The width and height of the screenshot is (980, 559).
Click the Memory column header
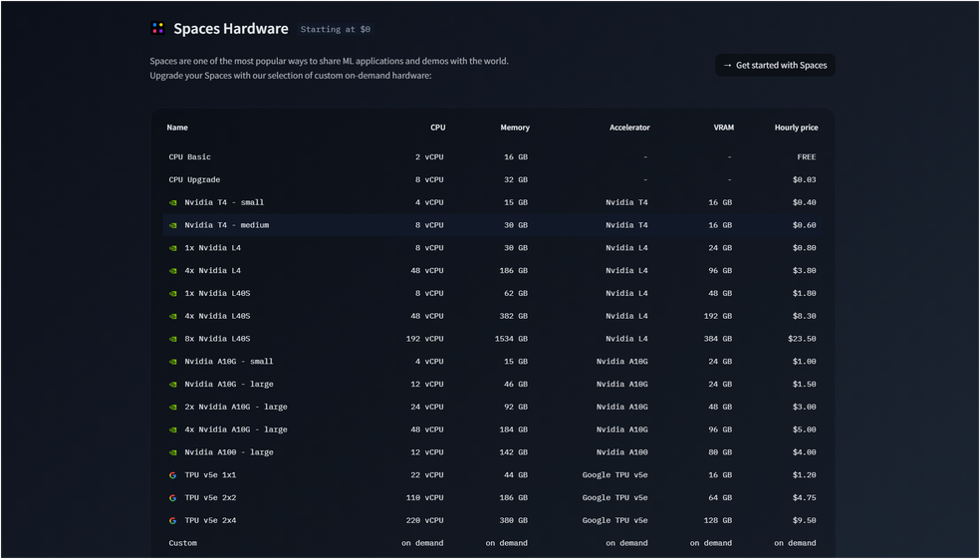[515, 128]
